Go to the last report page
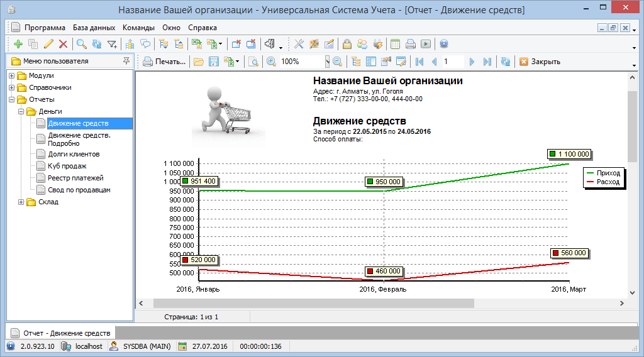This screenshot has width=644, height=357. pos(487,62)
